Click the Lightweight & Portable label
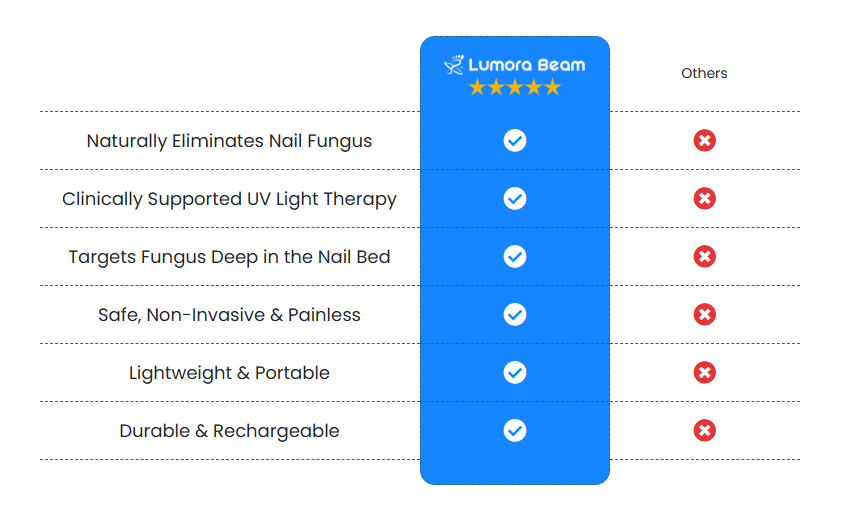The image size is (857, 506). coord(229,373)
